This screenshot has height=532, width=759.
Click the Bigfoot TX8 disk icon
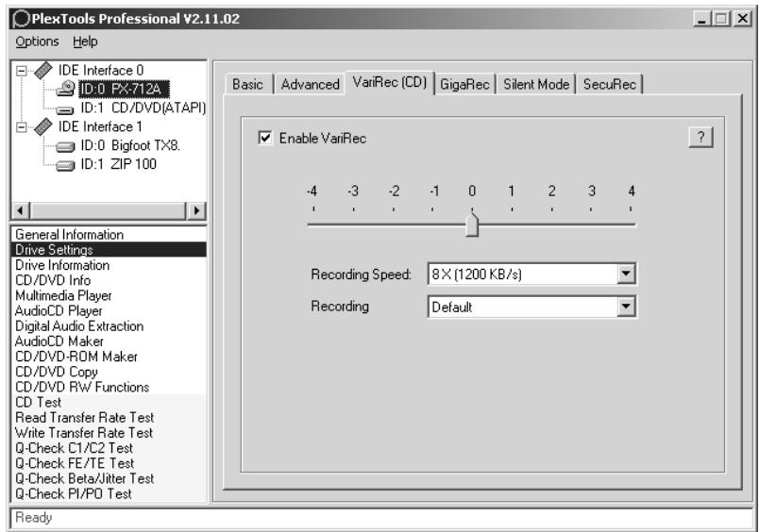click(x=65, y=146)
